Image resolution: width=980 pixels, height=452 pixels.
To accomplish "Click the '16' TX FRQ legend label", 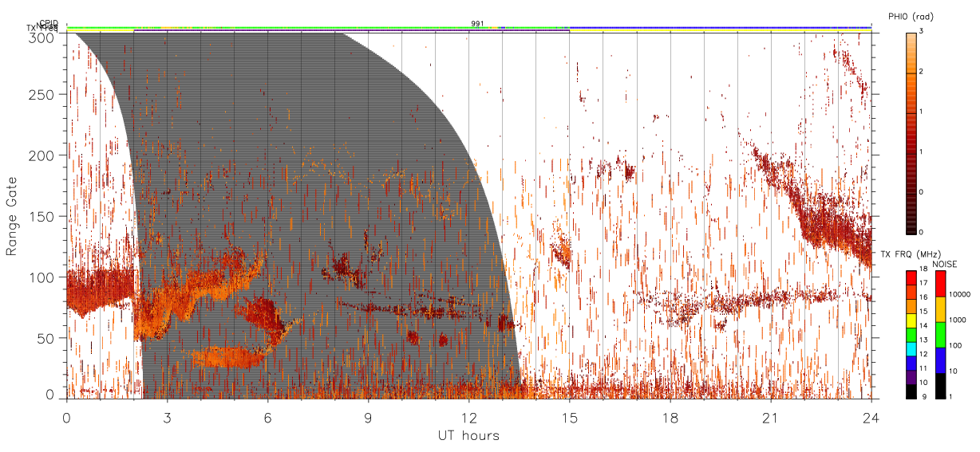I will click(x=923, y=298).
